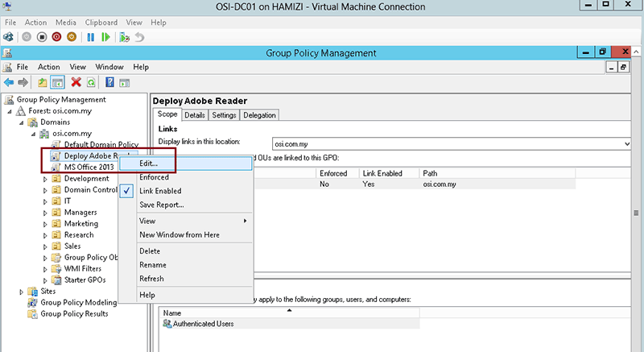The width and height of the screenshot is (644, 352).
Task: Switch to the Delegation tab
Action: 259,115
